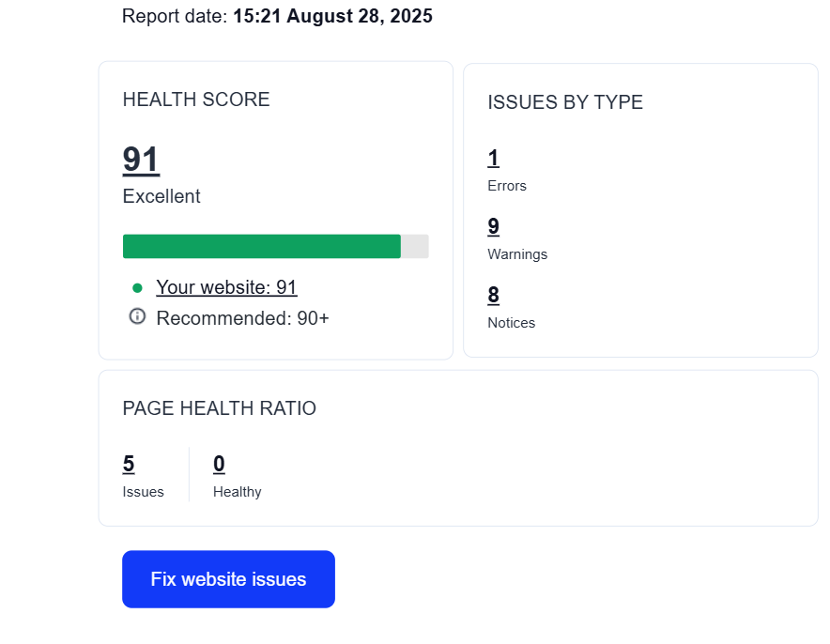Click the grey unfilled end of progress bar
The width and height of the screenshot is (830, 644).
(x=415, y=246)
